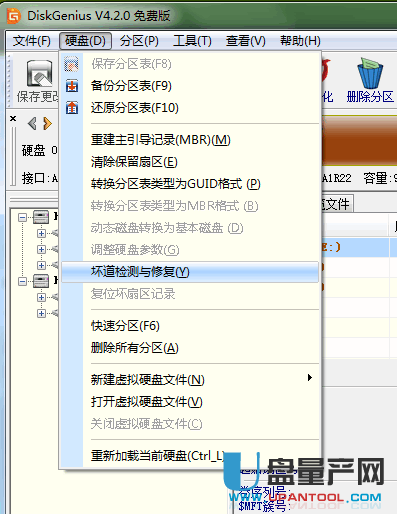Select 删除所有分区(A) menu item
Image resolution: width=397 pixels, height=514 pixels.
coord(190,348)
